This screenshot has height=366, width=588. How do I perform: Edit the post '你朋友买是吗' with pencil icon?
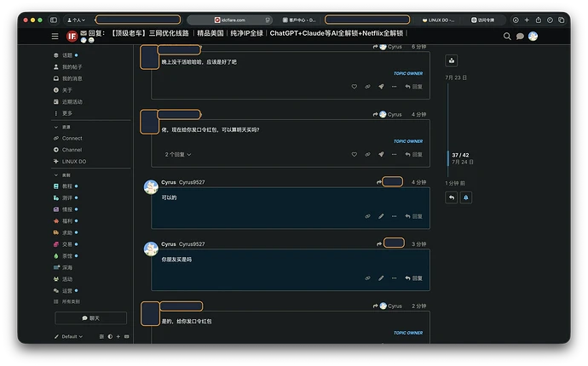381,278
